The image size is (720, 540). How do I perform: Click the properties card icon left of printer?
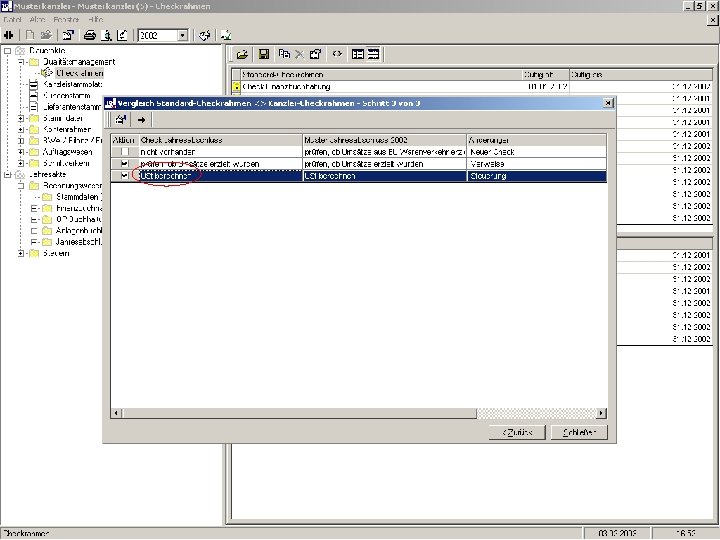tap(68, 35)
